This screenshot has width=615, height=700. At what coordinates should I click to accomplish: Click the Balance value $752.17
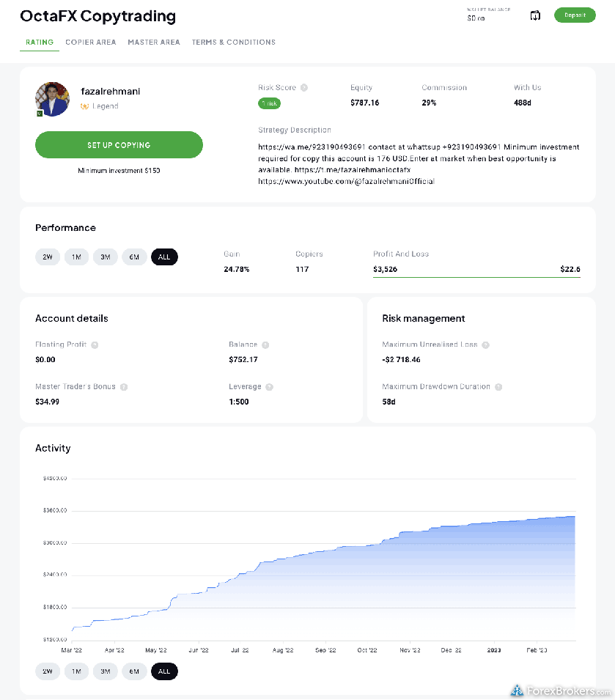[x=243, y=360]
